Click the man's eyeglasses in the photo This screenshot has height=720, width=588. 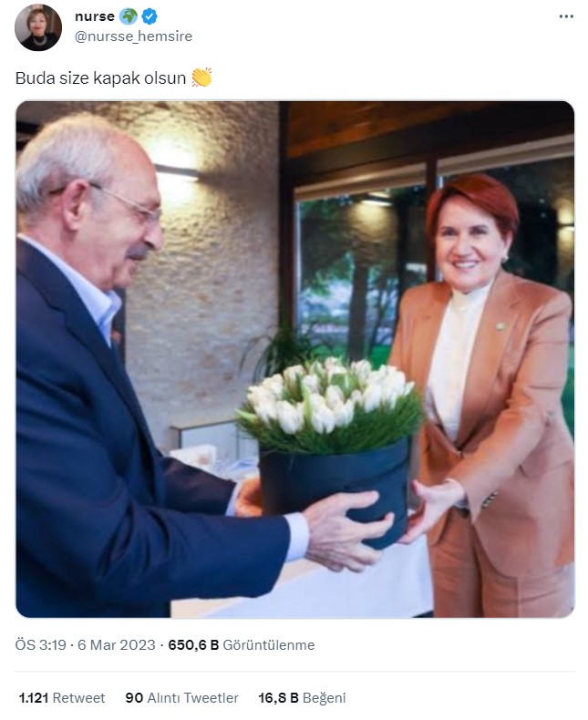(x=124, y=202)
